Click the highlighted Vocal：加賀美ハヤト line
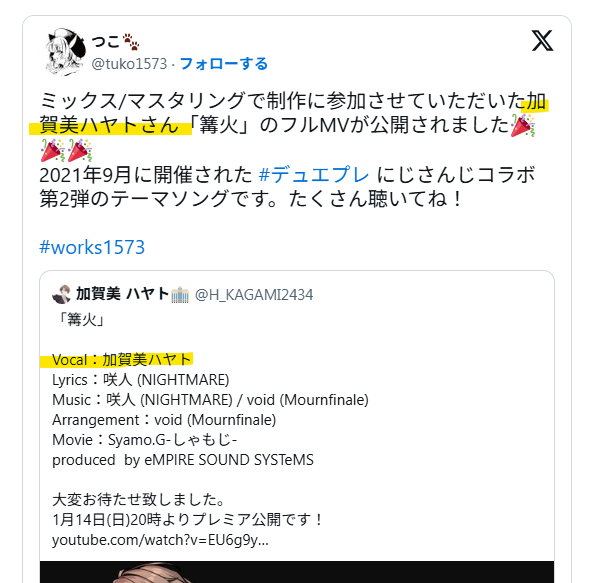 click(x=122, y=360)
